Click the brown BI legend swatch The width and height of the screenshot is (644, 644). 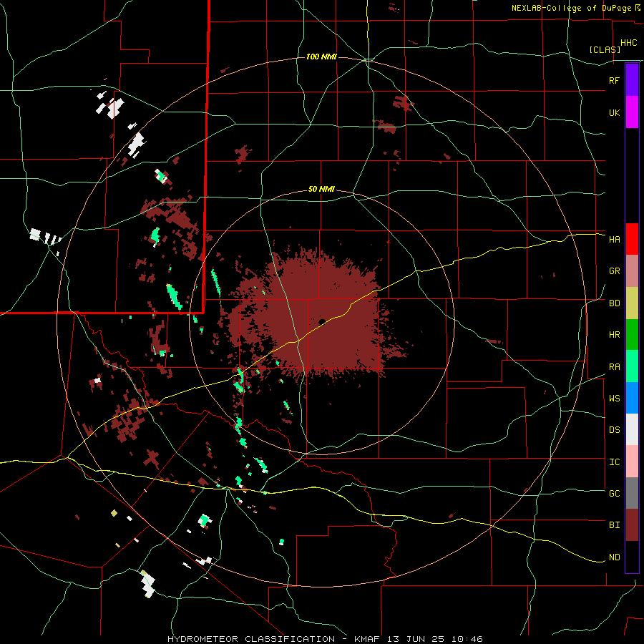coord(632,525)
